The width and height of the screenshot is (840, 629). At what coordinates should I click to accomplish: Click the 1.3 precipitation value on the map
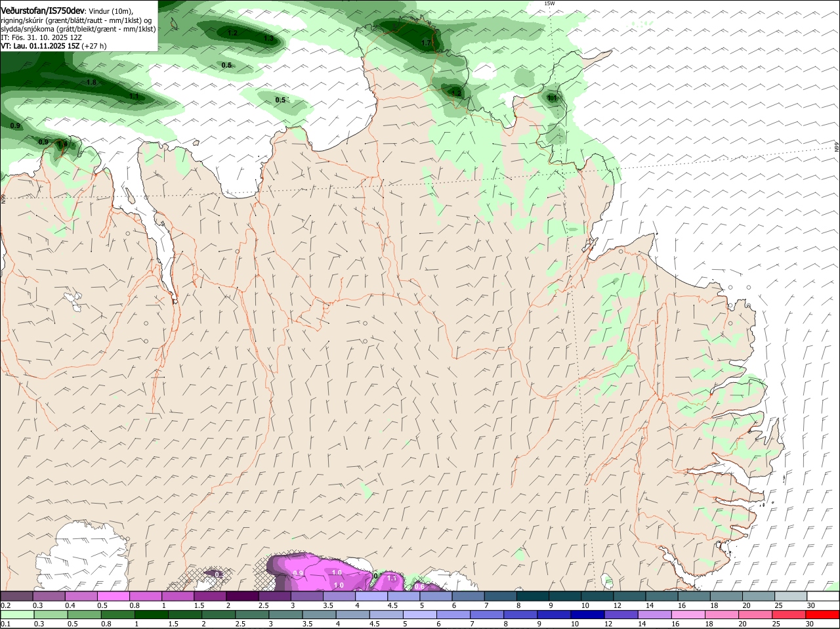click(x=268, y=39)
